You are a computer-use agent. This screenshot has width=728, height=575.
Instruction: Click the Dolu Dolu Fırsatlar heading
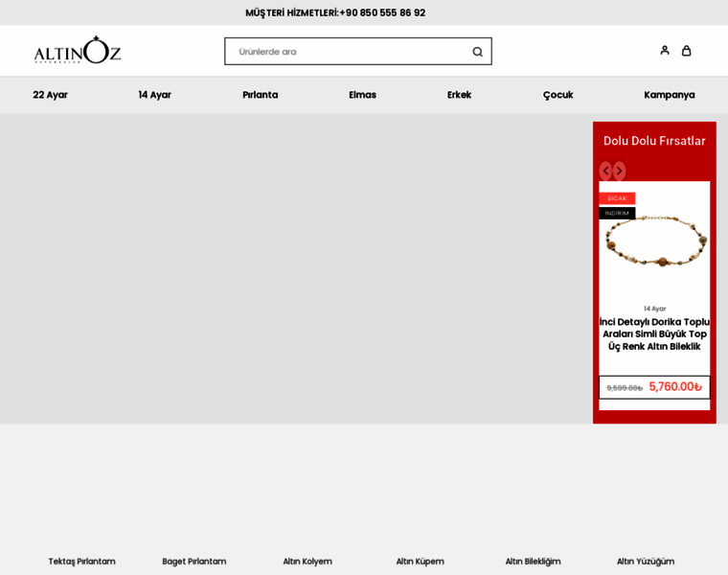pos(654,141)
